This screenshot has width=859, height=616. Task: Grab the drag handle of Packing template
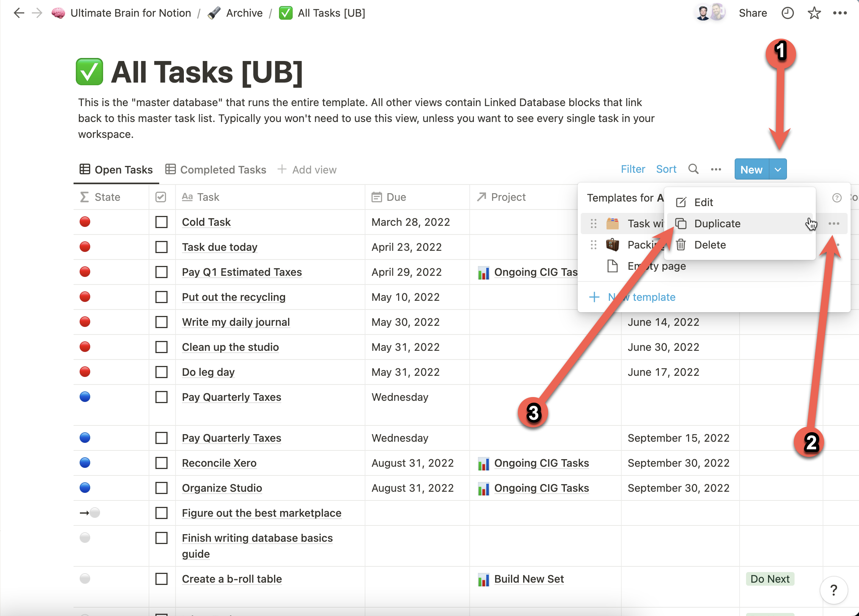pyautogui.click(x=594, y=245)
